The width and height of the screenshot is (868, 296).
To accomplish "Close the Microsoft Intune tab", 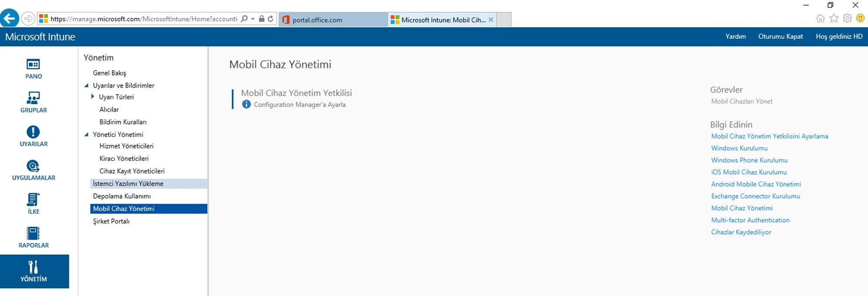I will [x=491, y=20].
